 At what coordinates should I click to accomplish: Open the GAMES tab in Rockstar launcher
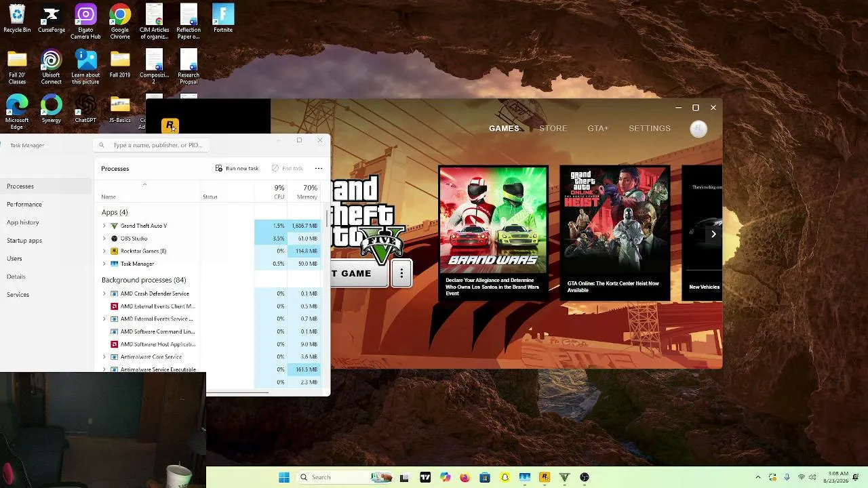coord(504,129)
